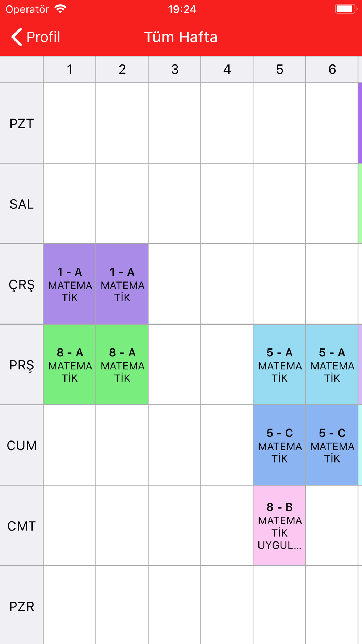Image resolution: width=362 pixels, height=644 pixels.
Task: Select the CUM day row label
Action: coord(22,445)
